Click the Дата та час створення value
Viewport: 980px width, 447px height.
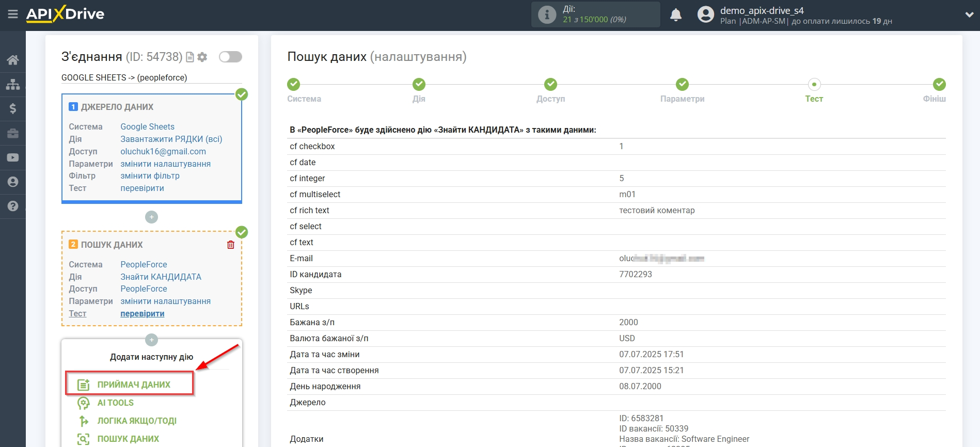point(651,370)
